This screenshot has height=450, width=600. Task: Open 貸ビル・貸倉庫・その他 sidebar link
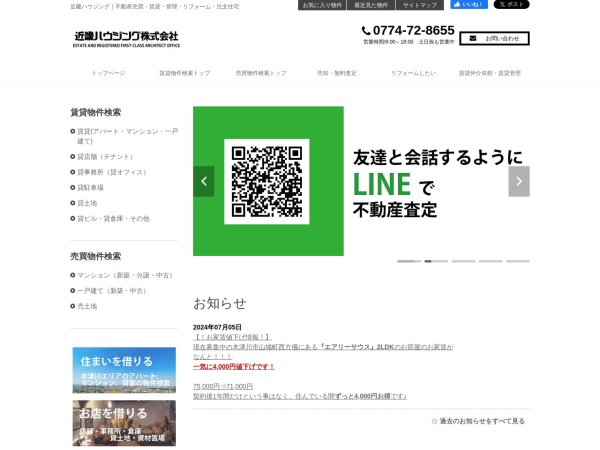tap(113, 218)
